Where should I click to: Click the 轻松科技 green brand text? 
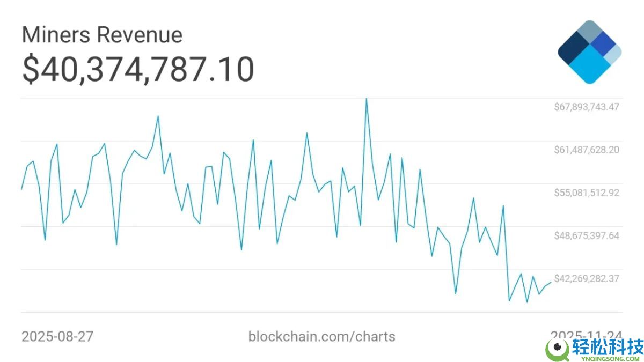[x=608, y=346]
